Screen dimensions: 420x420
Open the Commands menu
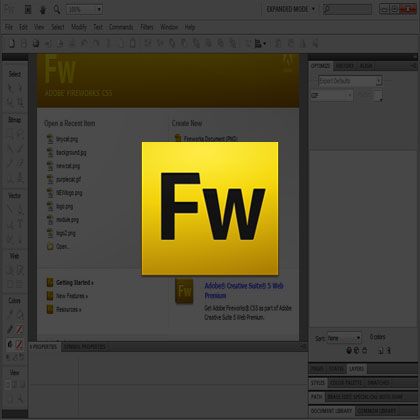pos(121,27)
